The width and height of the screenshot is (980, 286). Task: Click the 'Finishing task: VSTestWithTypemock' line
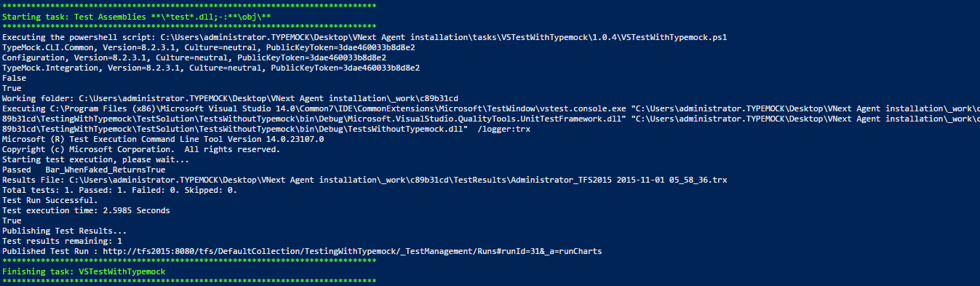click(x=84, y=271)
